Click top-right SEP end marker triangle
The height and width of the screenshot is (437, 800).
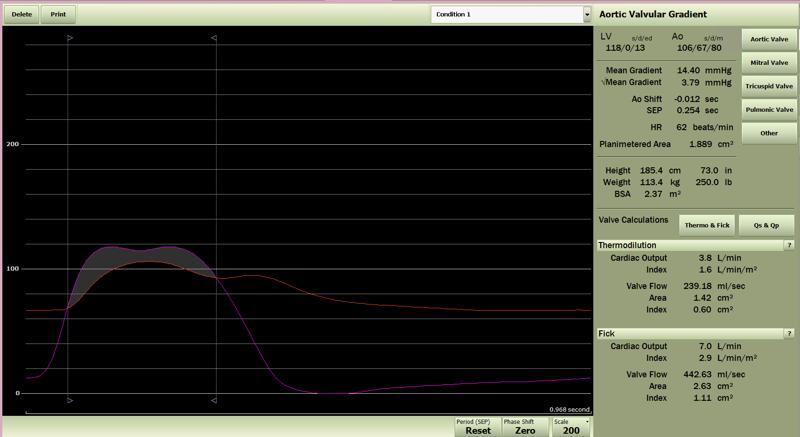213,38
